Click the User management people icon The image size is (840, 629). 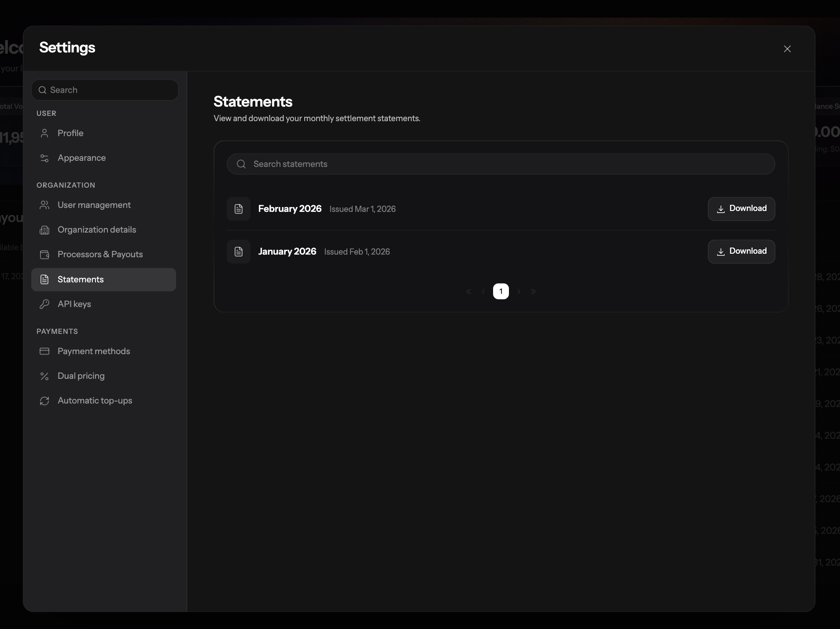pyautogui.click(x=44, y=205)
